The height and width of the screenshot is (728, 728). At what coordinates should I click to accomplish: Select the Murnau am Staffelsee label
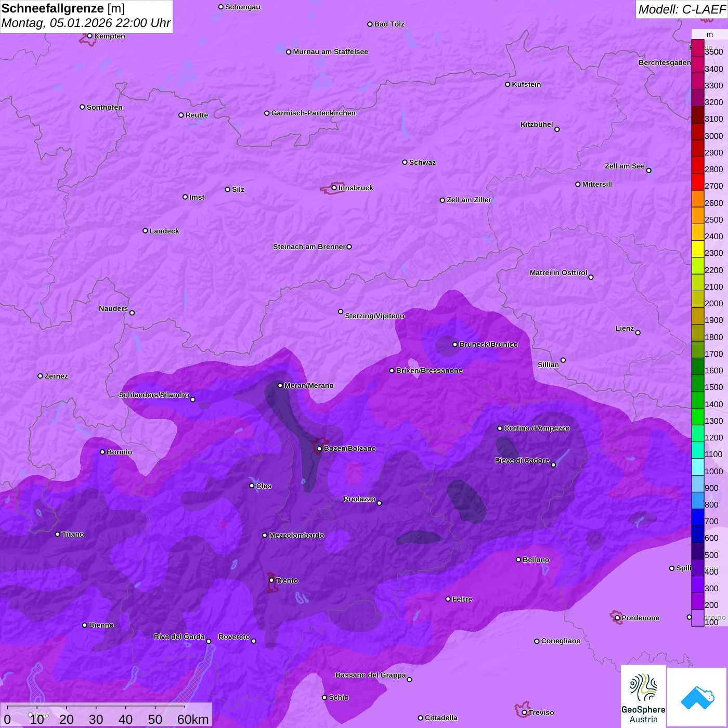pyautogui.click(x=330, y=51)
